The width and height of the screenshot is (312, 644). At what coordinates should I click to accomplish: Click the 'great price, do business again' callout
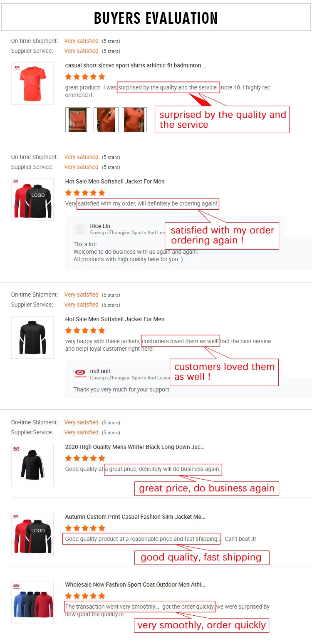click(x=207, y=488)
